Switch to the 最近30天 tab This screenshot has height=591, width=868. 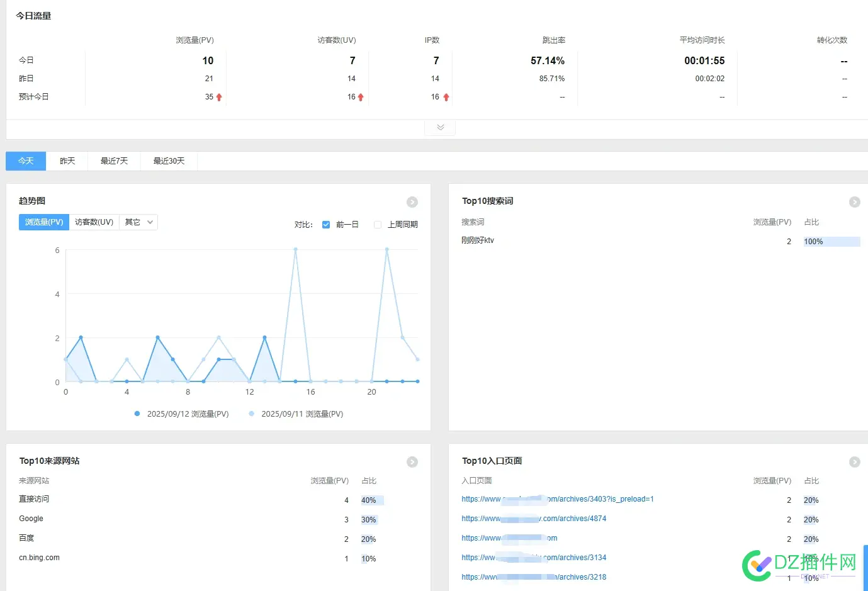point(169,161)
